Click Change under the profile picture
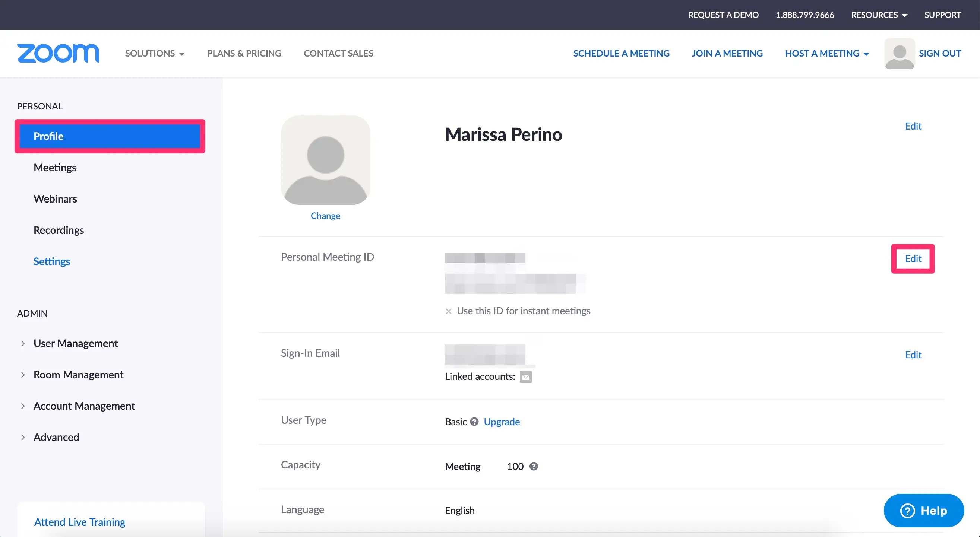This screenshot has width=980, height=537. pos(325,216)
